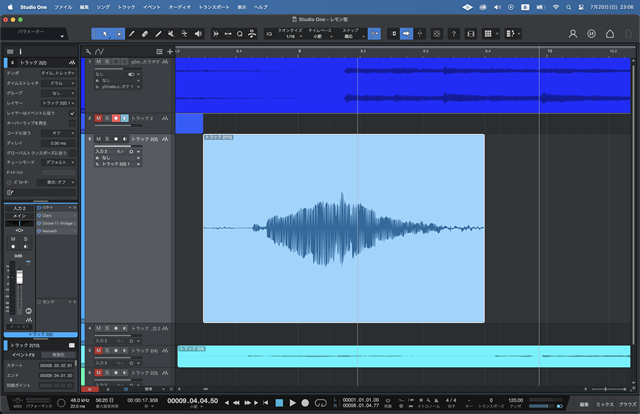Check グローバルトランスポーズに従う checkbox
This screenshot has width=640, height=414.
[x=72, y=153]
